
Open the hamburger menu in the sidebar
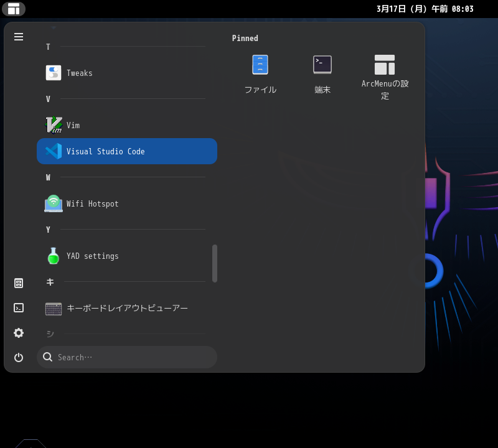pyautogui.click(x=19, y=37)
